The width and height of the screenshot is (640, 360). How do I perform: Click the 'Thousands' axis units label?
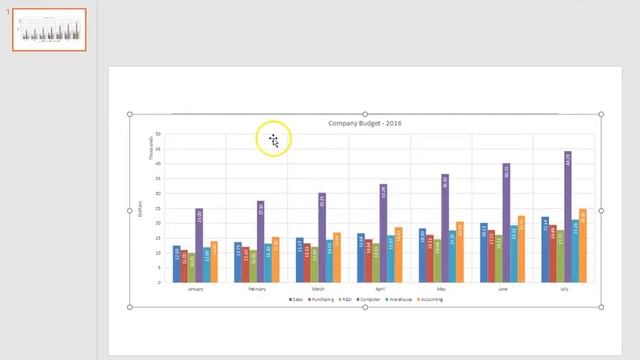click(151, 148)
